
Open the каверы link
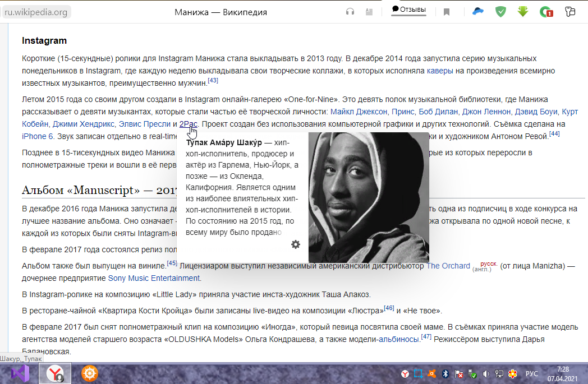click(x=440, y=71)
